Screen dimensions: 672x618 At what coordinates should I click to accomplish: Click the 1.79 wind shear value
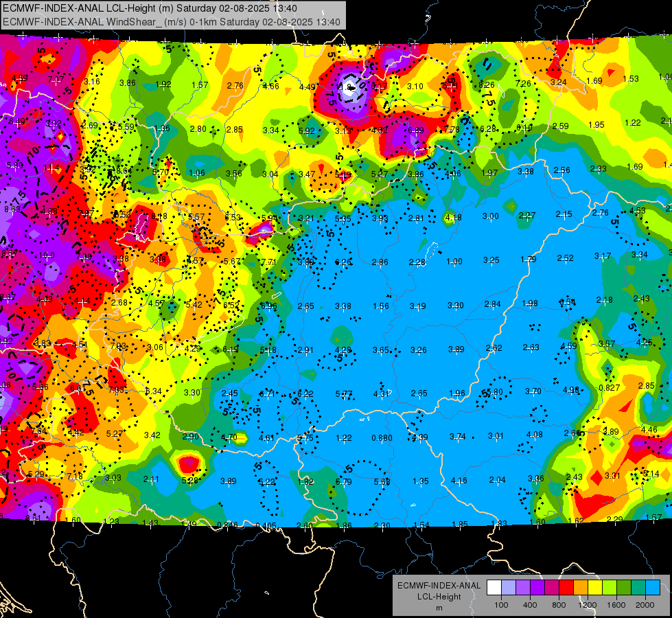[x=529, y=259]
